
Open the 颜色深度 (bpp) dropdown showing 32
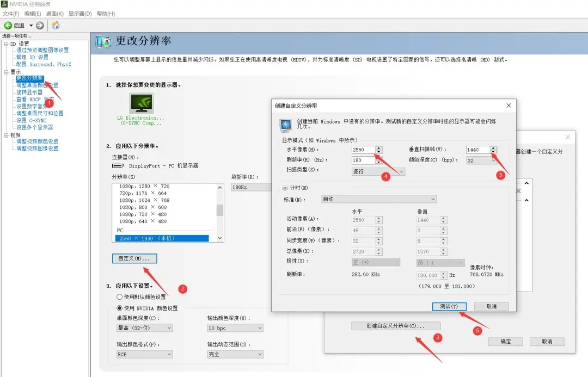(x=481, y=160)
